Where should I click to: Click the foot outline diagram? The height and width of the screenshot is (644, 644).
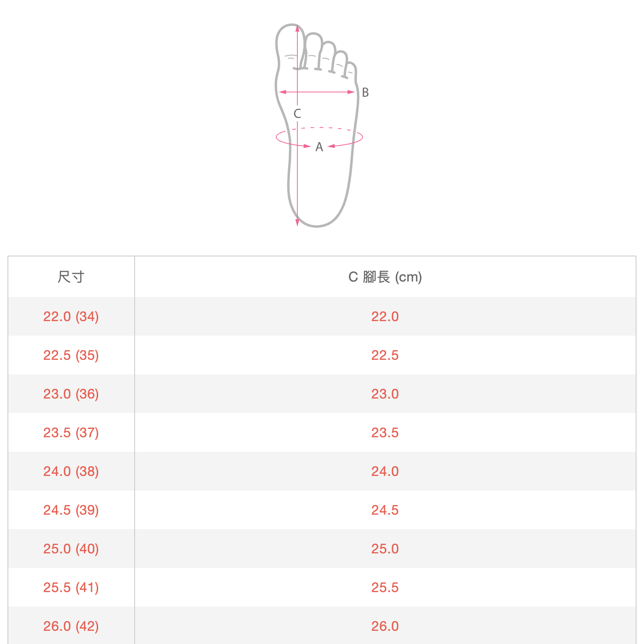319,125
